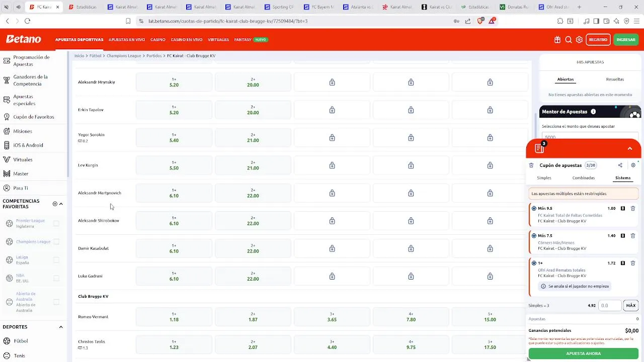
Task: Share the bet slip via share icon
Action: click(620, 165)
